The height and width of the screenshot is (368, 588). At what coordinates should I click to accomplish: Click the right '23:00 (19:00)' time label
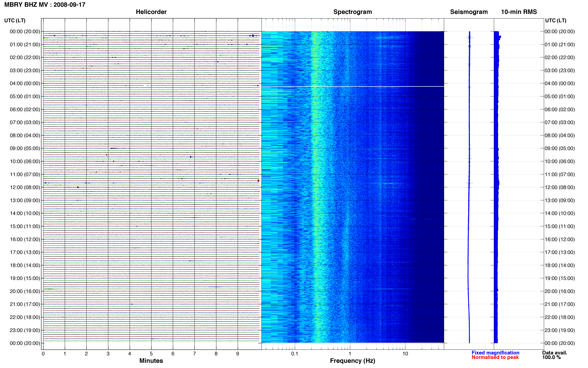pos(560,330)
